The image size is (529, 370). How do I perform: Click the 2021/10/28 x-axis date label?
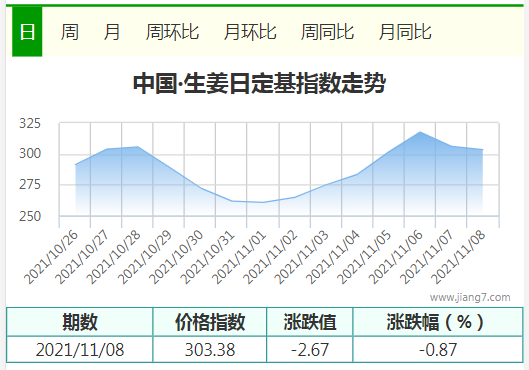click(113, 257)
